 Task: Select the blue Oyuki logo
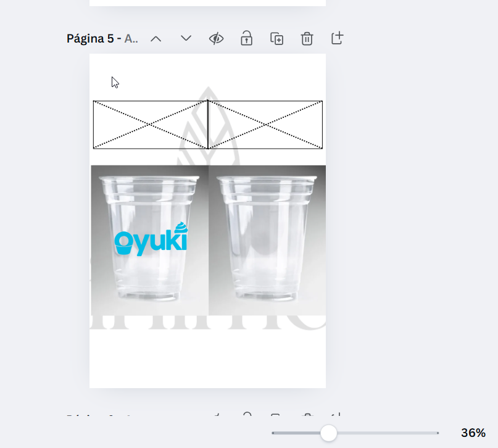[x=151, y=240]
